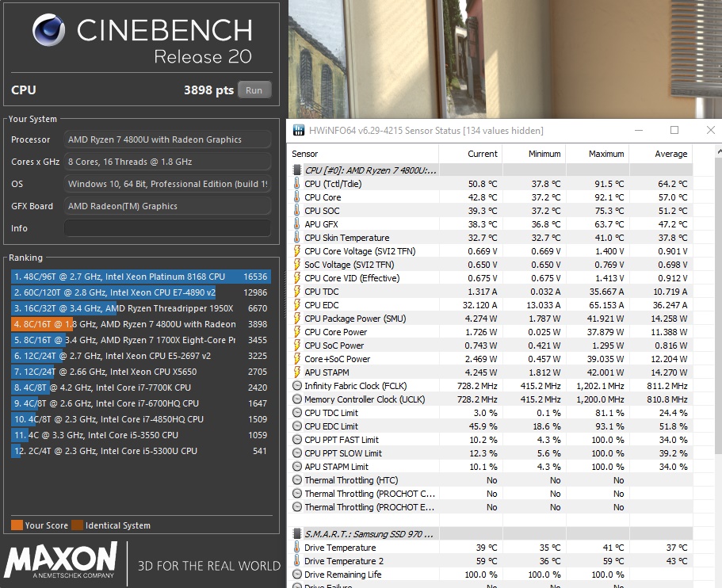Click the 91.5 °C maximum value for CPU (Tctl/Tdie)
Image resolution: width=722 pixels, height=588 pixels.
[609, 184]
